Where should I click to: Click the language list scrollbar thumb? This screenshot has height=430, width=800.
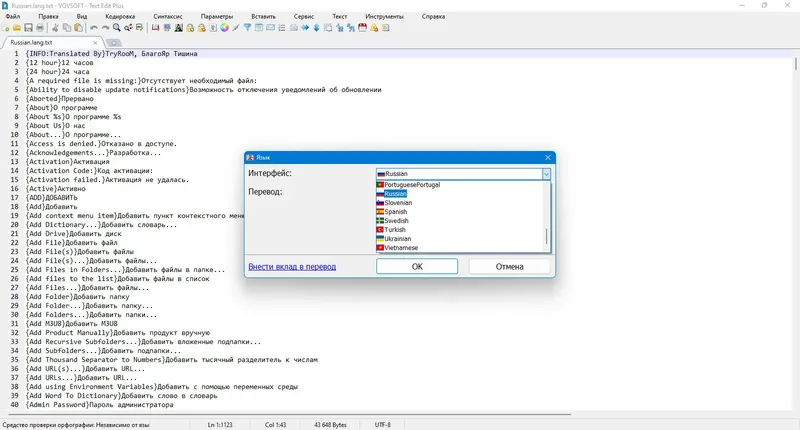(x=546, y=236)
